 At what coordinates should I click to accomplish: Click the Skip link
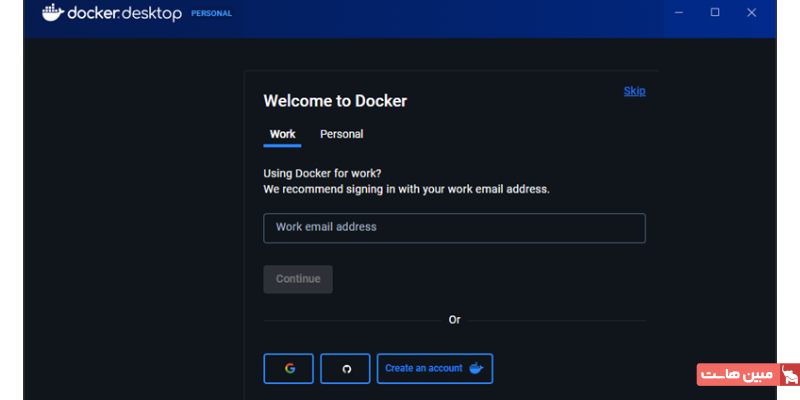tap(634, 91)
